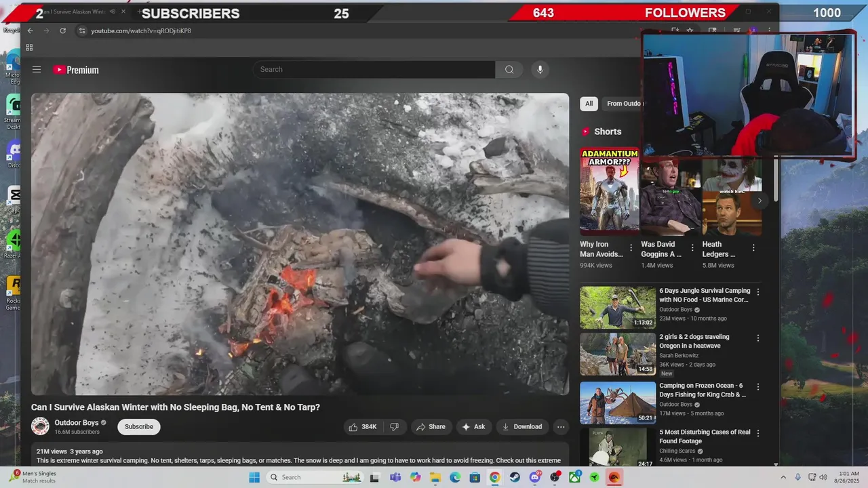Launch Microsoft Teams from the taskbar
Viewport: 868px width, 488px height.
[395, 477]
